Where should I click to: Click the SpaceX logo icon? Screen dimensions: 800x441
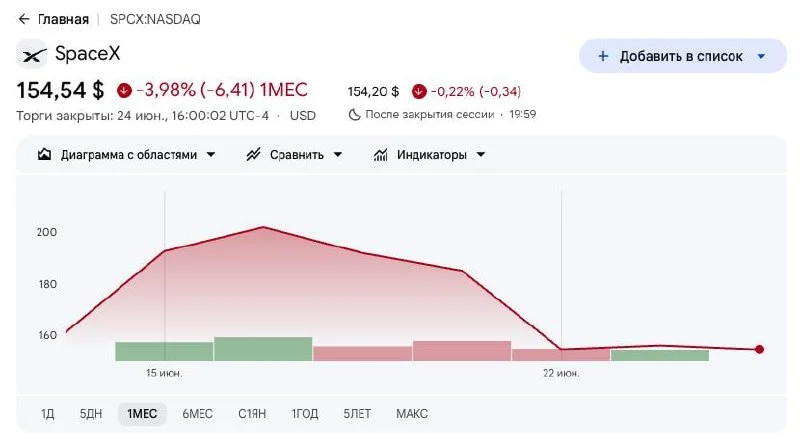(x=32, y=54)
